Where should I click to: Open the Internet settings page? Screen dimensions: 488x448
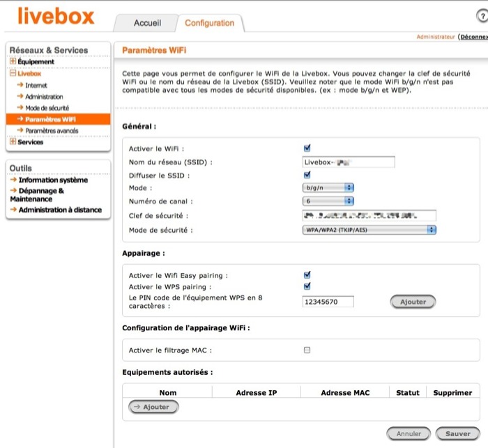click(x=36, y=85)
